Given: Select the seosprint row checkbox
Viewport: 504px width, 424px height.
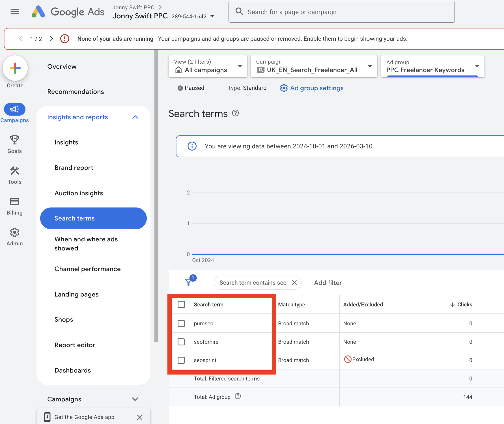Looking at the screenshot, I should coord(181,360).
